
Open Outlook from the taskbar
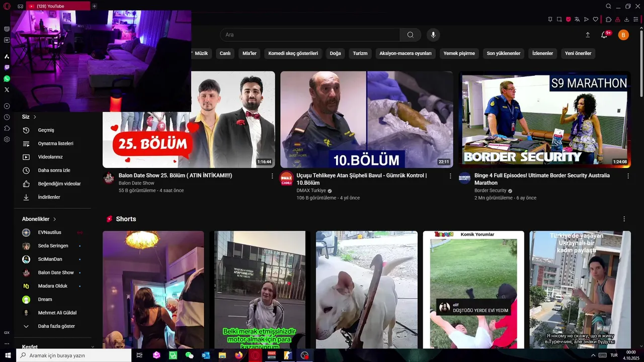[x=206, y=355]
